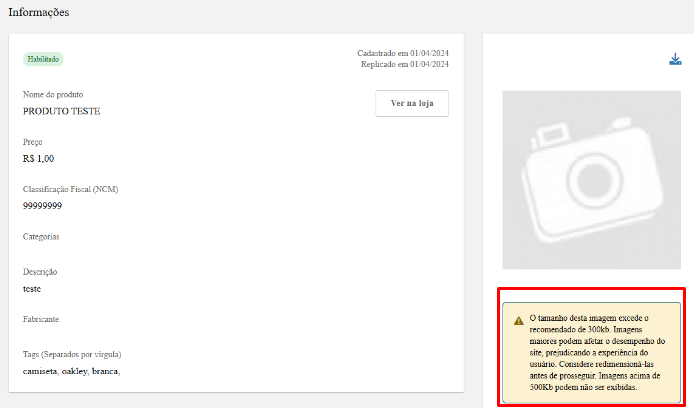The image size is (694, 408).
Task: Open product with Ver na loja button
Action: point(412,104)
